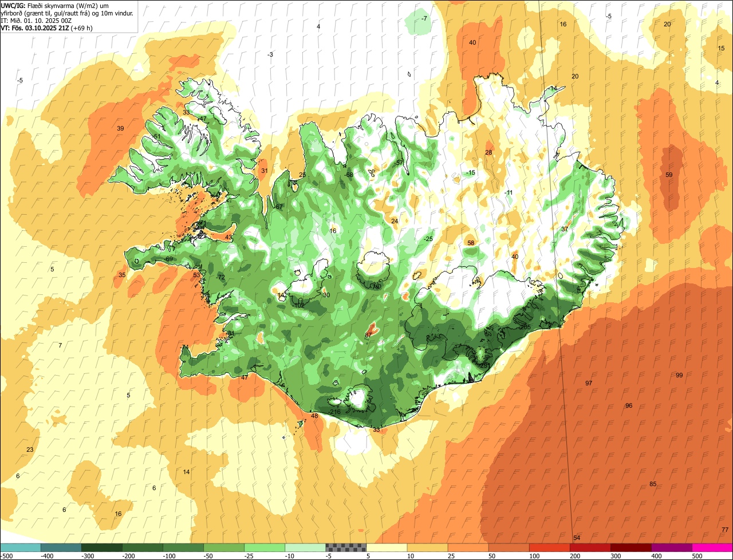Click the value 43 in the western bay
733x560 pixels.
tap(228, 238)
